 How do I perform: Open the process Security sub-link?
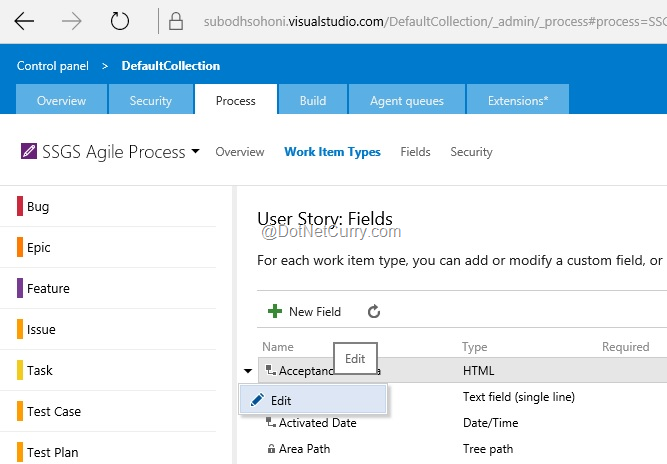click(471, 152)
